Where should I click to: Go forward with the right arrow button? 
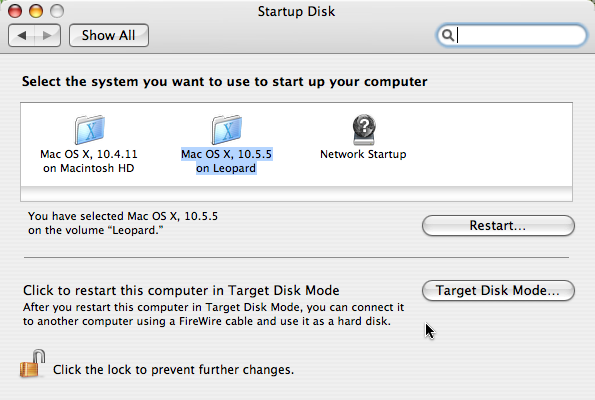pyautogui.click(x=47, y=35)
